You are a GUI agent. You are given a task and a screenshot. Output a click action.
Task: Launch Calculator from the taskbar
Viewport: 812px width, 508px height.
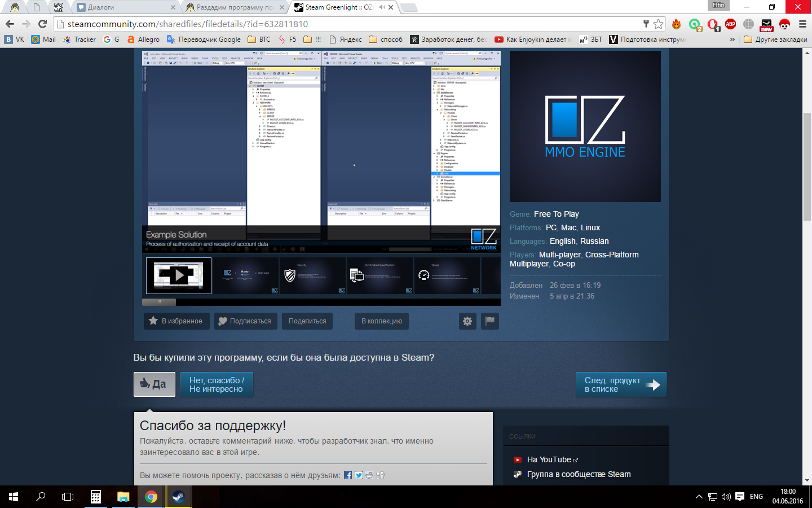(x=96, y=497)
